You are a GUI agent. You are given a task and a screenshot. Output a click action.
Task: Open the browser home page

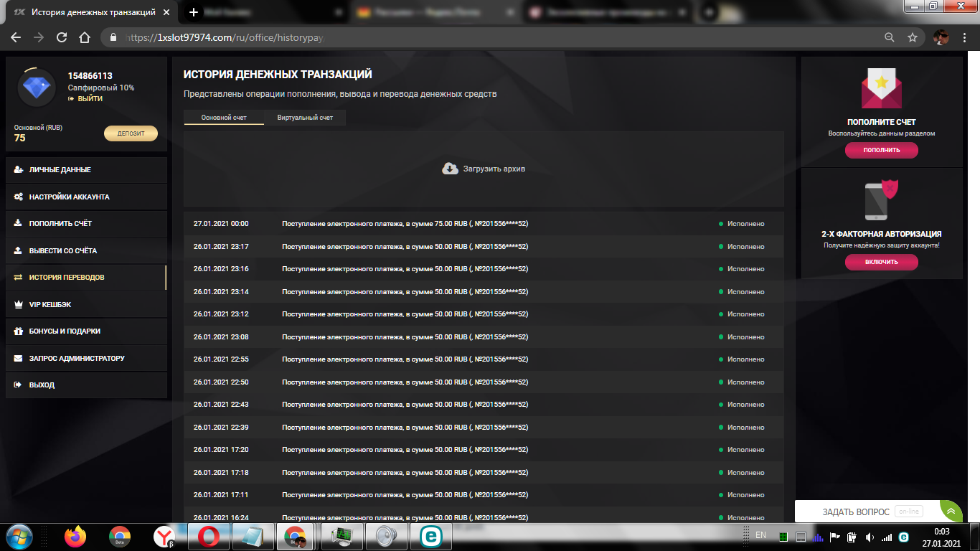coord(85,37)
